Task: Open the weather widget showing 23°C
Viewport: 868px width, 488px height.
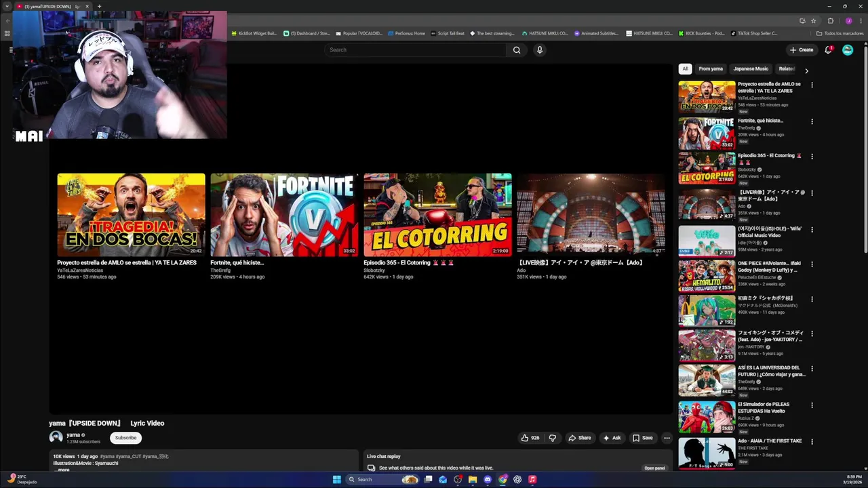Action: click(22, 479)
